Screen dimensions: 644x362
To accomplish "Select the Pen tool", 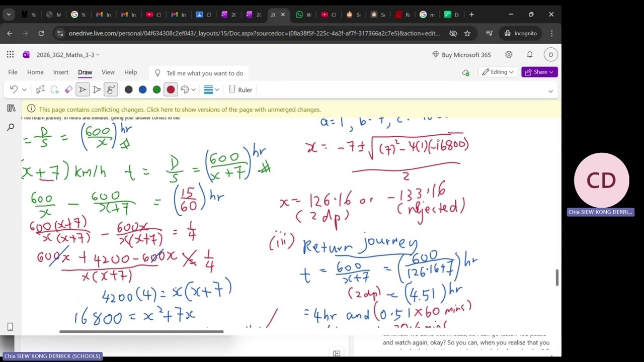I will point(83,90).
